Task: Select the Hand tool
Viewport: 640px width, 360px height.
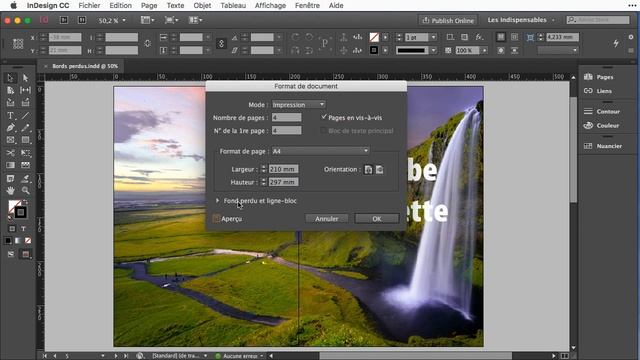Action: click(x=10, y=191)
